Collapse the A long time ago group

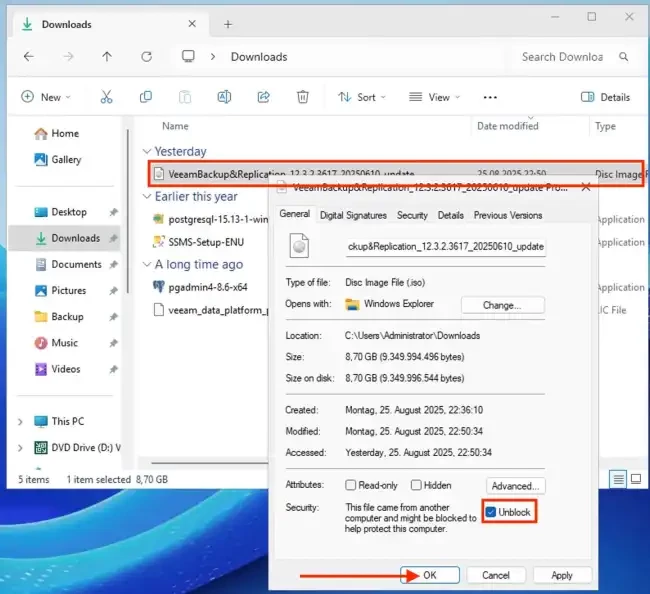click(146, 264)
